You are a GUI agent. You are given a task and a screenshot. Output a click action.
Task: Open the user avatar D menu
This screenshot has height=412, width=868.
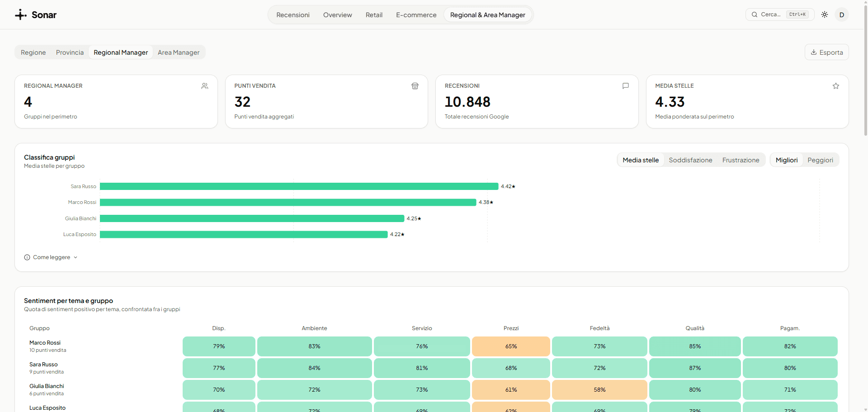click(842, 14)
